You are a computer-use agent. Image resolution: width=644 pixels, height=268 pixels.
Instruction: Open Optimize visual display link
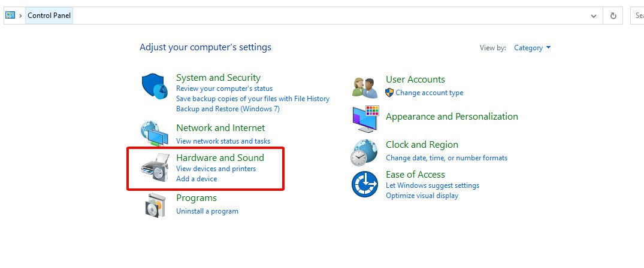[x=422, y=196]
